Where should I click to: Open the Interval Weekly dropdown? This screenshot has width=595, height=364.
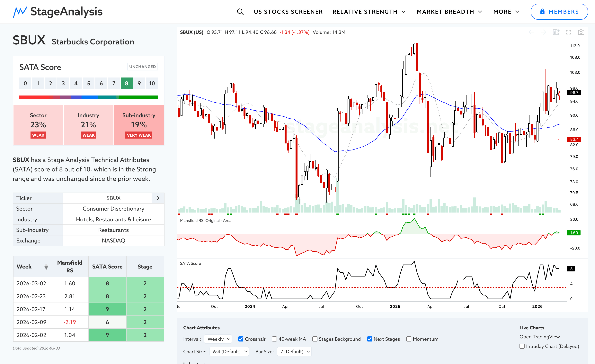coord(218,339)
